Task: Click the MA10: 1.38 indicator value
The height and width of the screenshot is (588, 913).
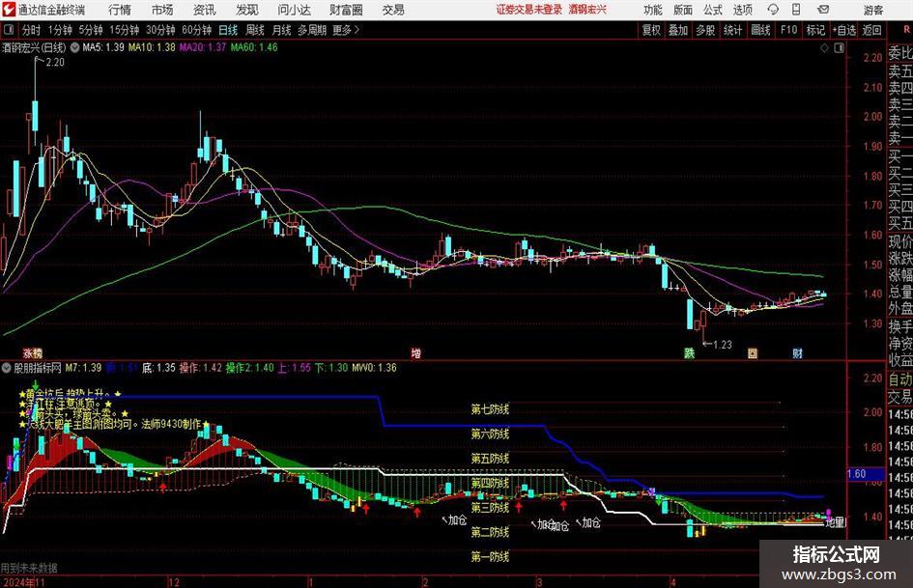Action: click(152, 47)
